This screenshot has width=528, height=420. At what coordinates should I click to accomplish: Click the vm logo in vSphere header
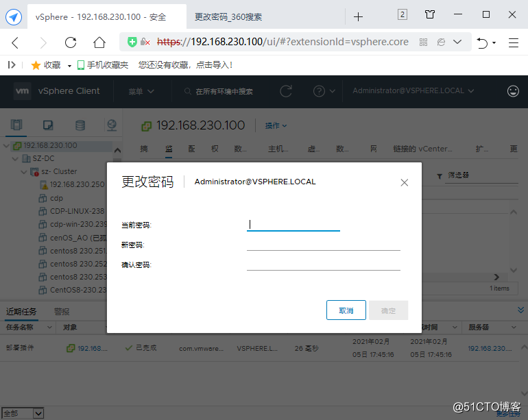pyautogui.click(x=22, y=91)
